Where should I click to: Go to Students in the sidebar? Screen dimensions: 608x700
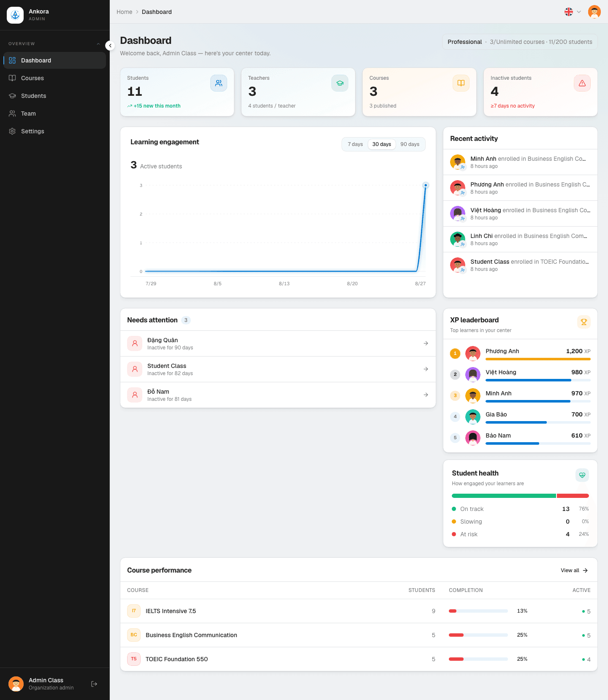pyautogui.click(x=55, y=96)
